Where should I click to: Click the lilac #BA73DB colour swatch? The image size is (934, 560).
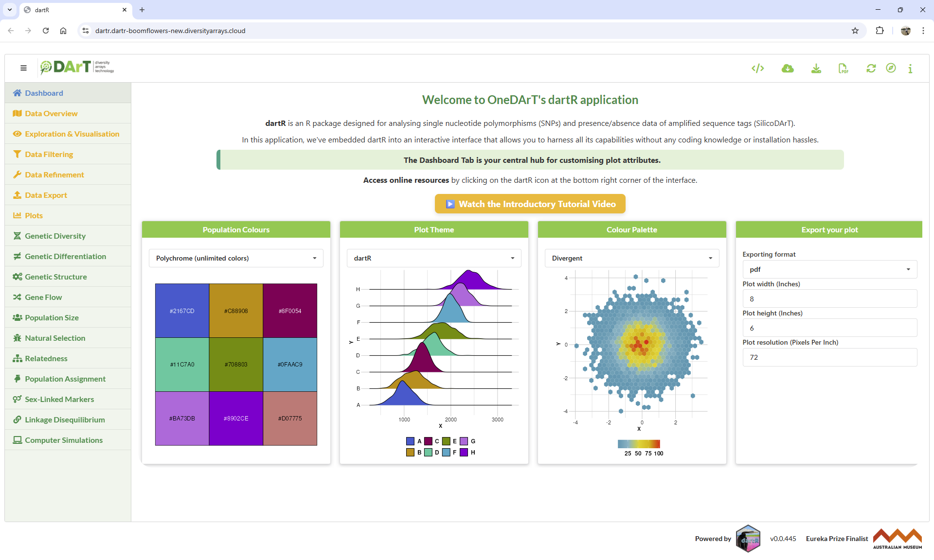click(182, 419)
